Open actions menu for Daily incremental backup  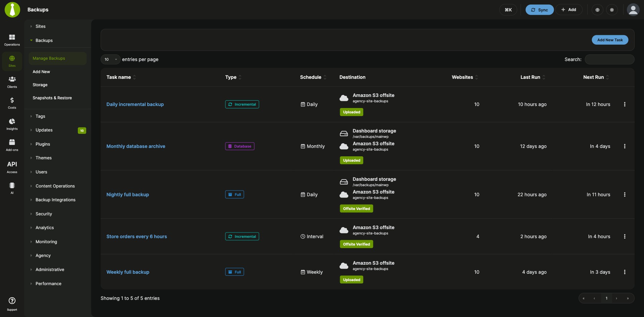tap(625, 104)
